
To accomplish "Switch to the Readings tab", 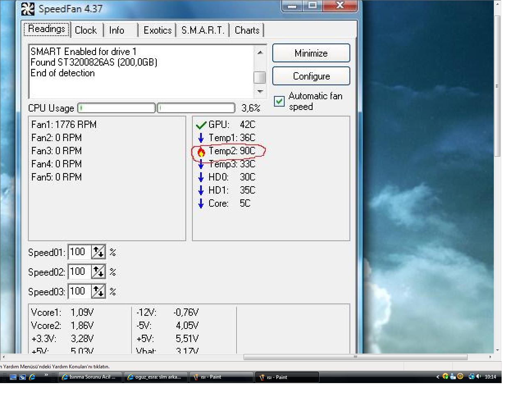I will pyautogui.click(x=46, y=29).
